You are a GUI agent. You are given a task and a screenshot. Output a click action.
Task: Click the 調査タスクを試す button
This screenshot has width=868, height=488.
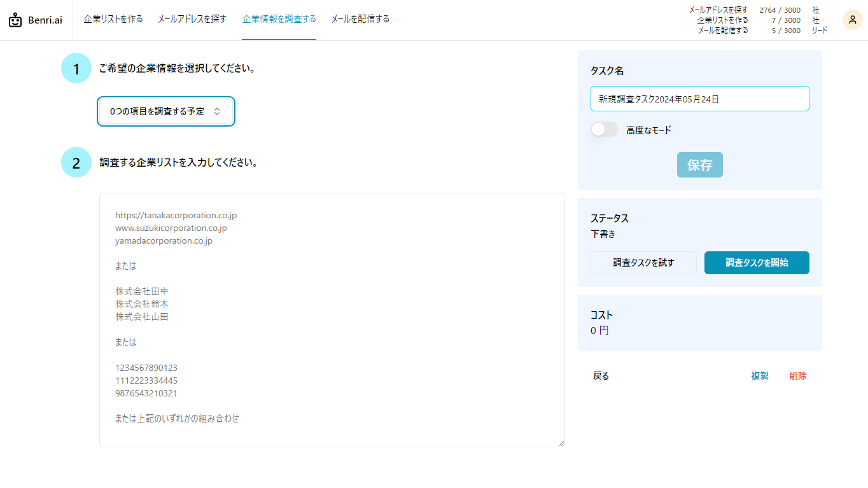pos(643,263)
